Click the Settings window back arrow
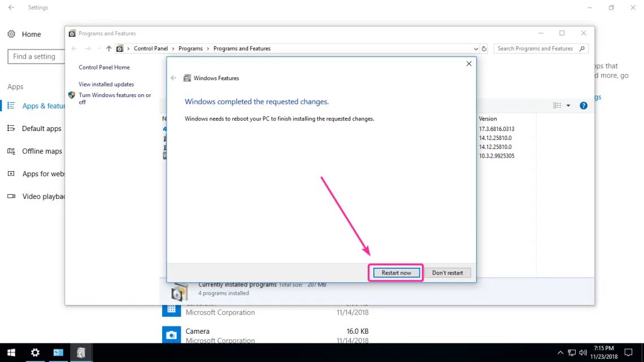 [x=11, y=7]
